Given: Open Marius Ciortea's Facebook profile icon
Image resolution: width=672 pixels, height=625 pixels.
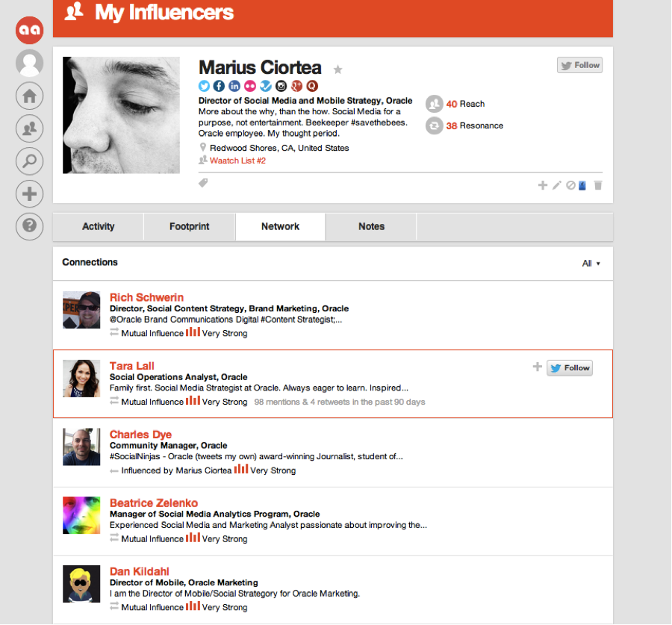Looking at the screenshot, I should [219, 86].
